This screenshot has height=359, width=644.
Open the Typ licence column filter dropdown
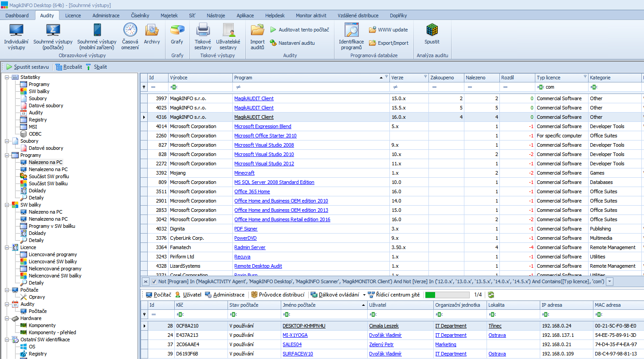(x=585, y=77)
